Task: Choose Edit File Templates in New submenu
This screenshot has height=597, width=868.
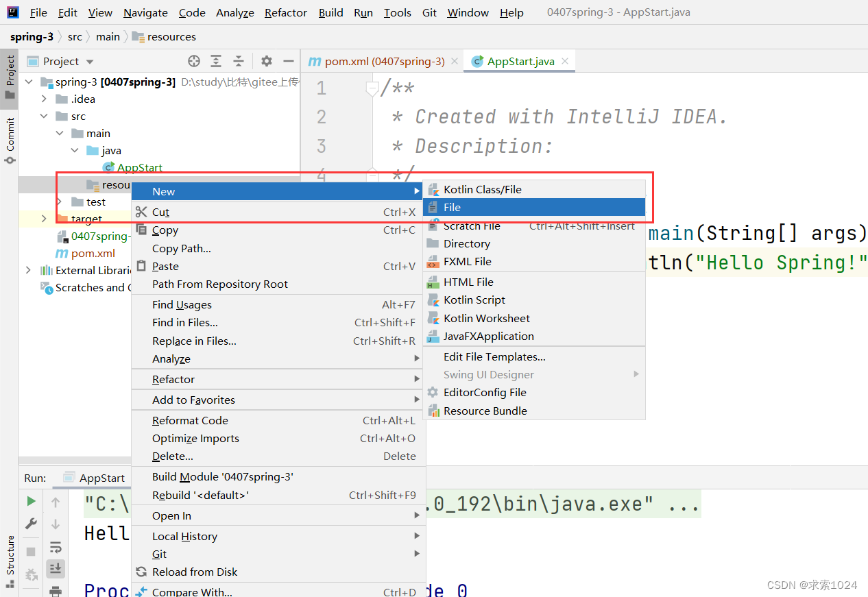Action: point(534,356)
